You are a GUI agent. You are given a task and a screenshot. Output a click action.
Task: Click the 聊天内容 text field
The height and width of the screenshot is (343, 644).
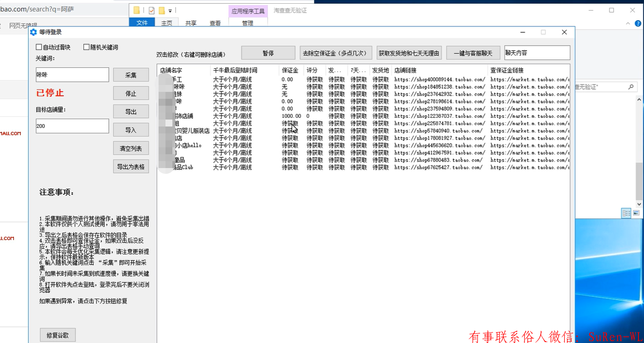tap(537, 53)
